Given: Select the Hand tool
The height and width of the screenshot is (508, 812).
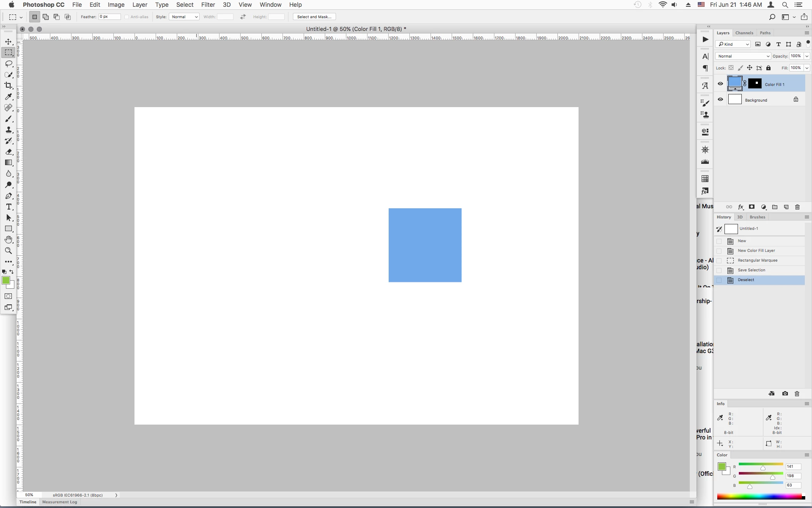Looking at the screenshot, I should 8,240.
